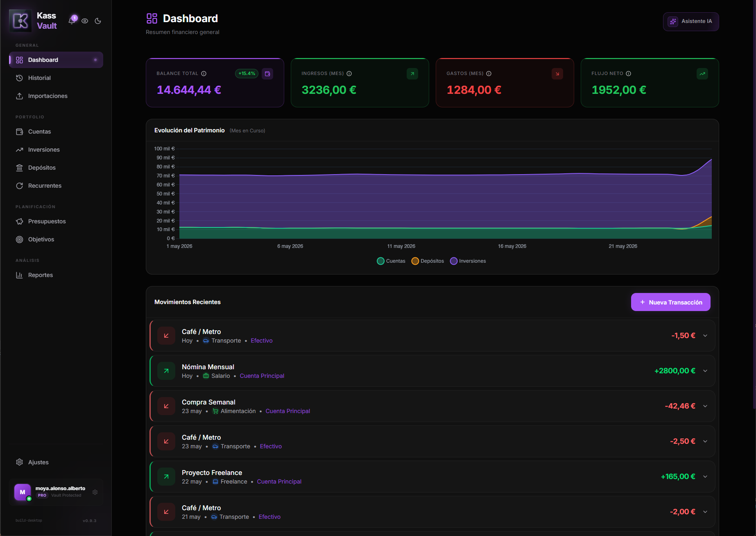Click the v0.9.3 version label
Viewport: 756px width, 536px height.
pyautogui.click(x=89, y=521)
